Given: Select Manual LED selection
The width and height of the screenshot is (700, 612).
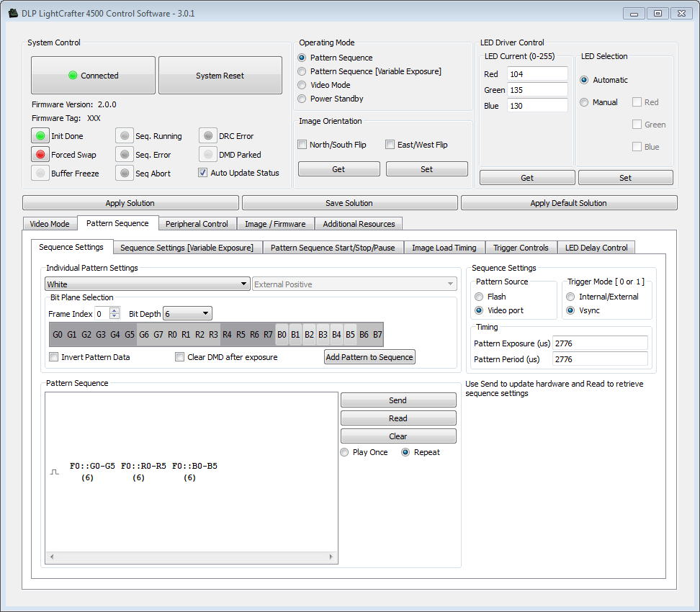Looking at the screenshot, I should click(x=584, y=102).
